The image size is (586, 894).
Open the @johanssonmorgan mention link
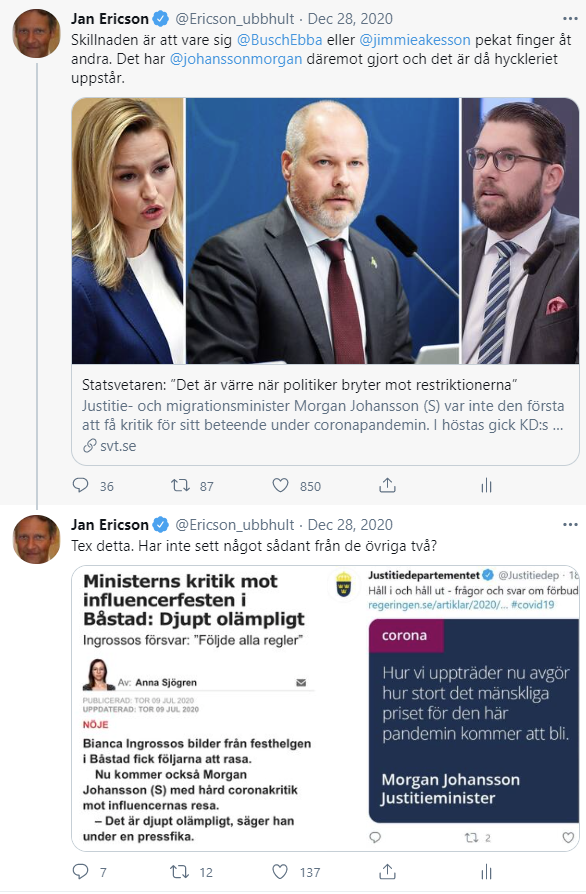point(236,59)
